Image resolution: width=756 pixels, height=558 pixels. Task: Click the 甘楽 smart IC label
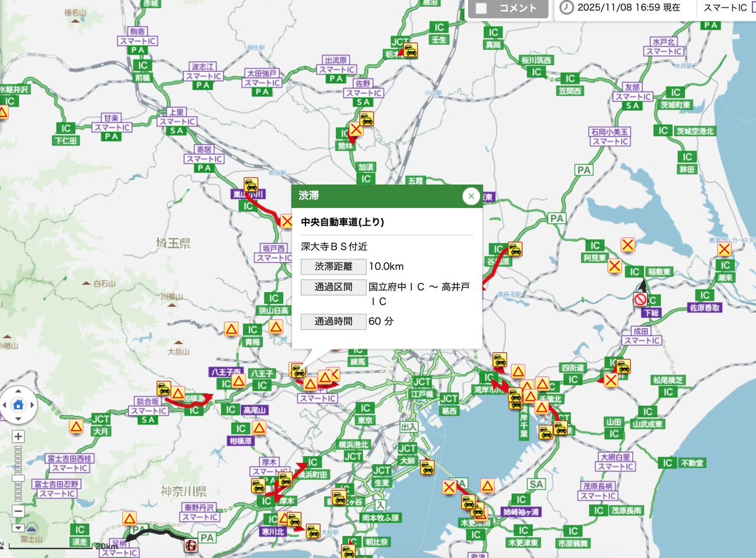112,123
